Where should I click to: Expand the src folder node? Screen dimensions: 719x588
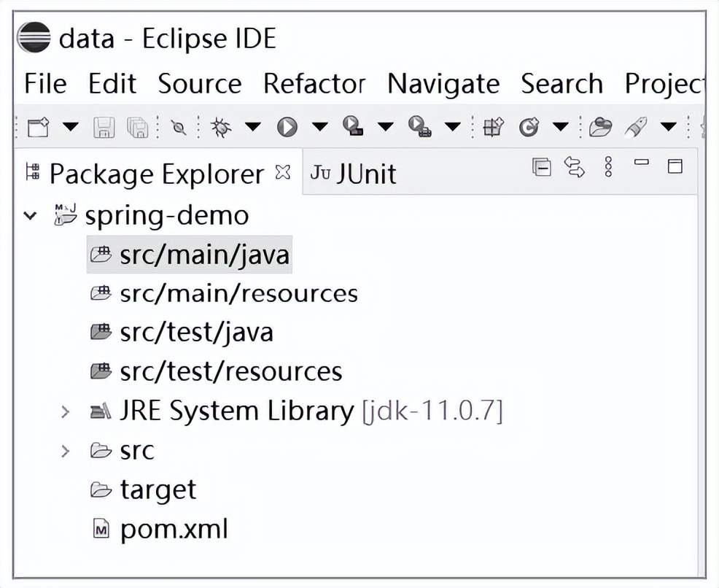(66, 451)
